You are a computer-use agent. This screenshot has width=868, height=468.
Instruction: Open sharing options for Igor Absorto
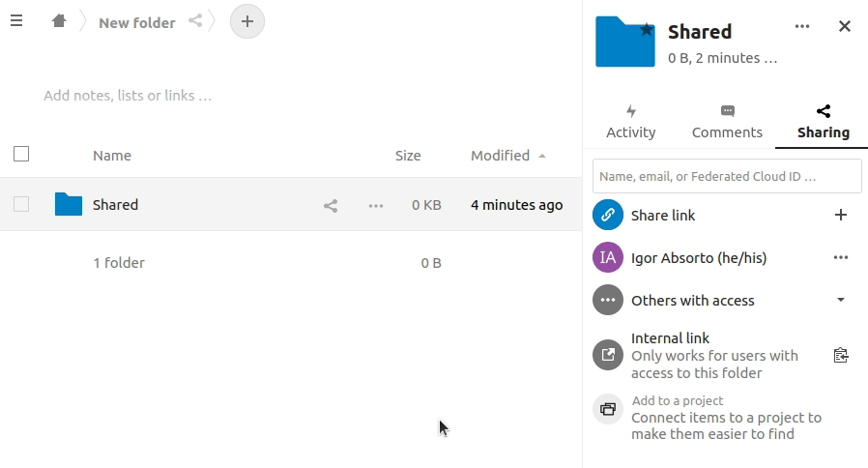(840, 257)
